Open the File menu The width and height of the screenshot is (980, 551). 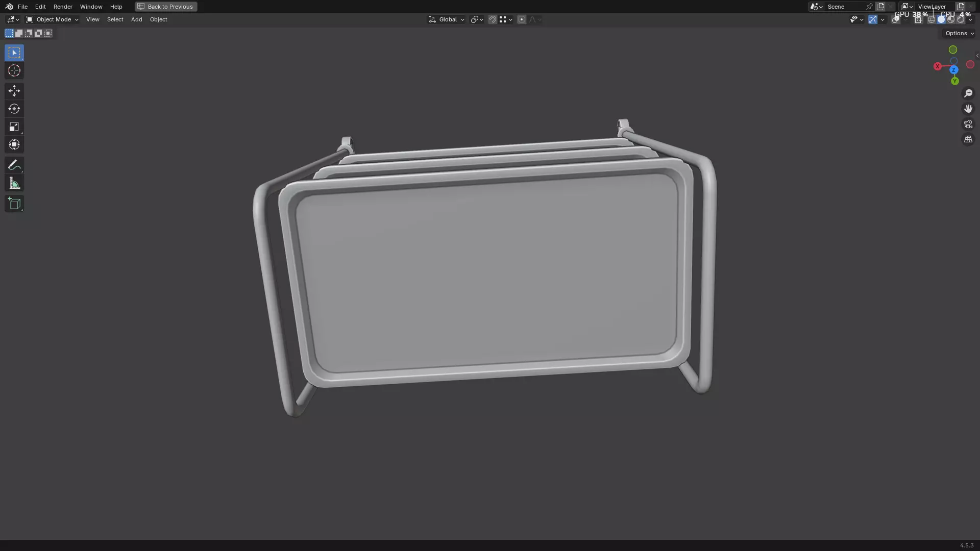22,7
